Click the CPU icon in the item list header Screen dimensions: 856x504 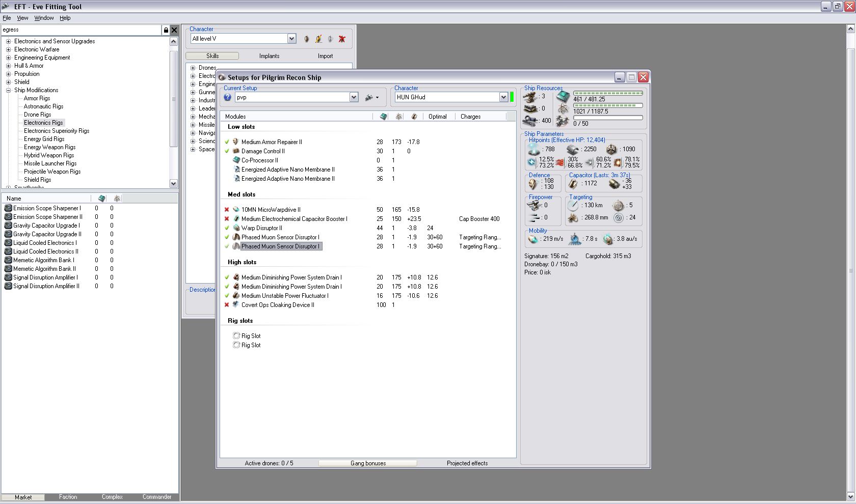tap(101, 199)
